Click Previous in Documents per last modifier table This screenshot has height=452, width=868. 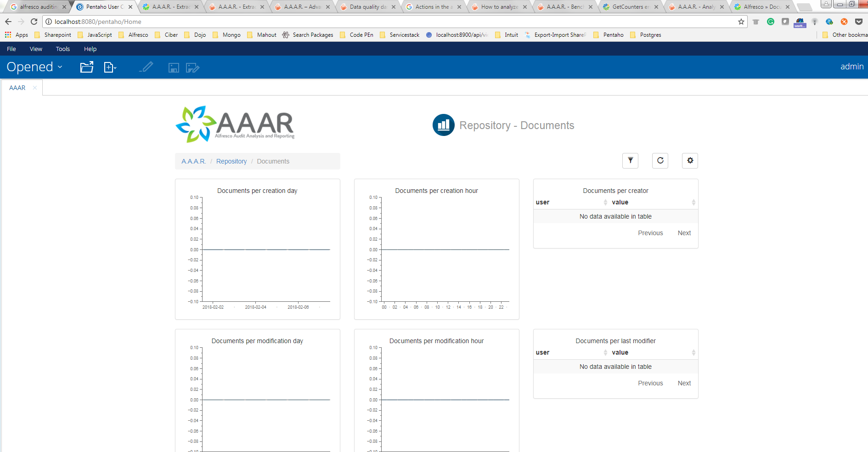coord(650,383)
